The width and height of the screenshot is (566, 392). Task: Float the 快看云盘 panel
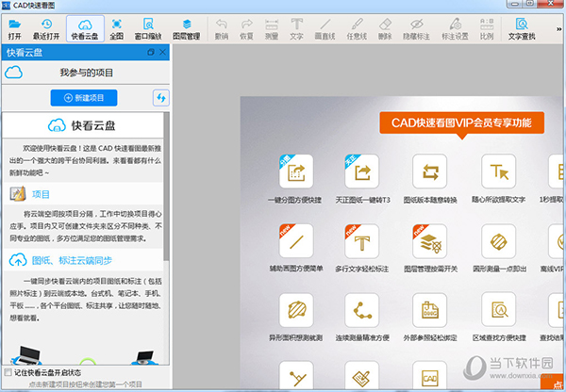point(151,52)
